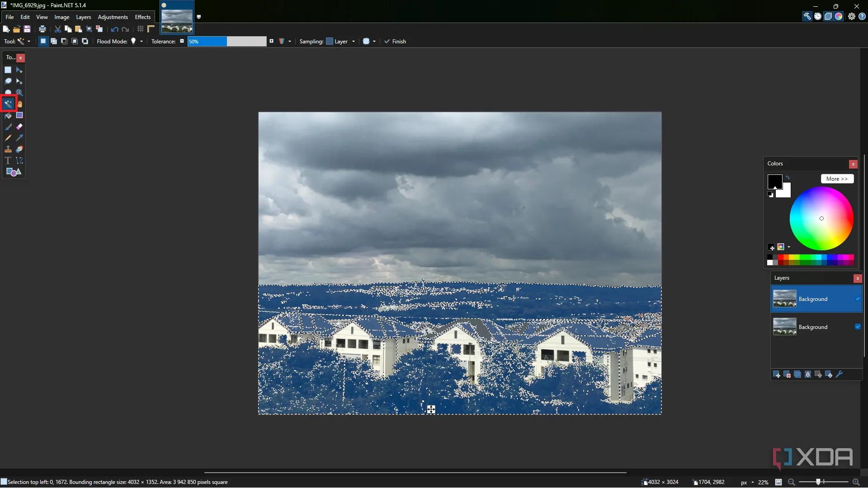This screenshot has width=868, height=488.
Task: Activate the Clone Stamp tool
Action: [x=8, y=150]
